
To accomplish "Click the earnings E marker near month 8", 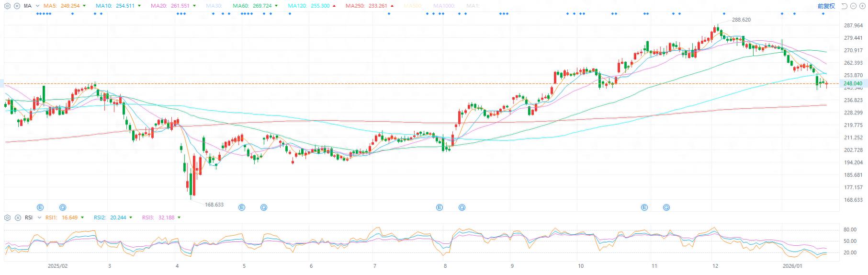I will coord(440,207).
